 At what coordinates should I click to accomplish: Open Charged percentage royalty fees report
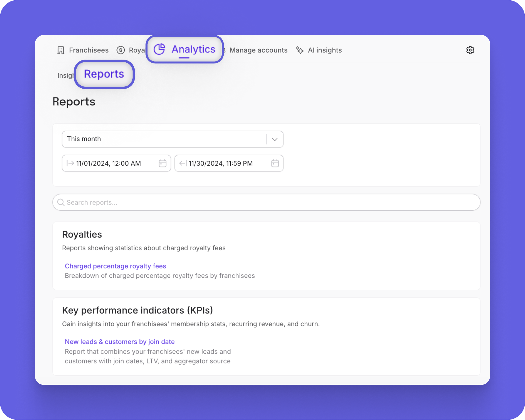pos(115,266)
